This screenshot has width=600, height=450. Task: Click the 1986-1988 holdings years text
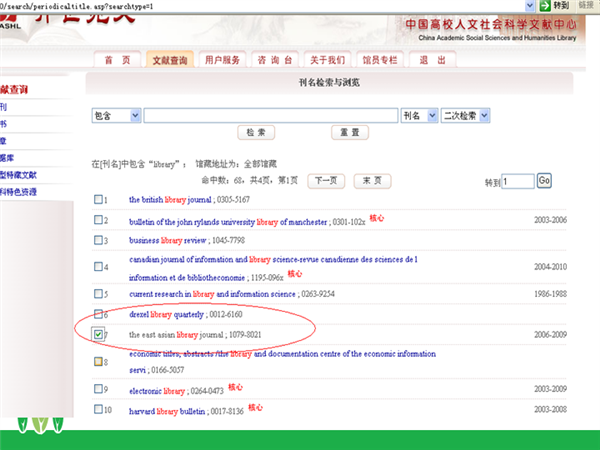(550, 294)
